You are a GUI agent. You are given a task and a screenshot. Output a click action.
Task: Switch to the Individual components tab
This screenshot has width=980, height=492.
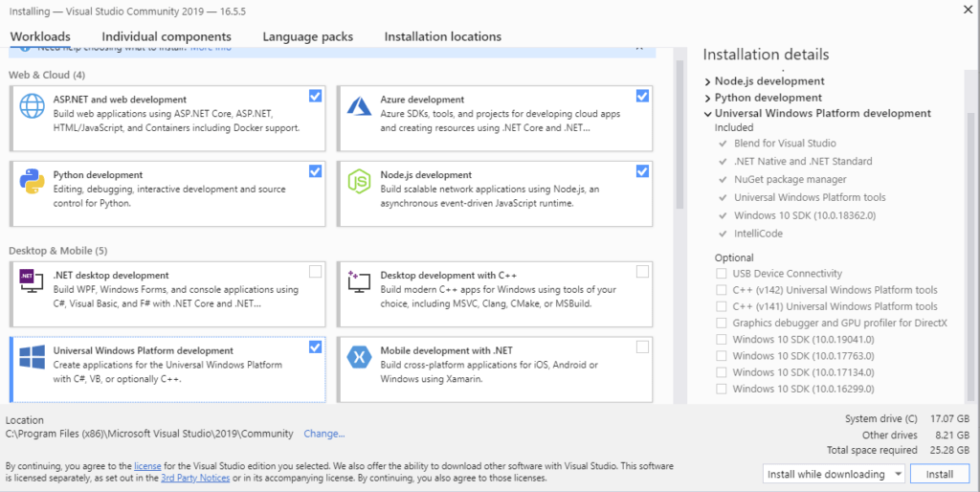click(167, 36)
